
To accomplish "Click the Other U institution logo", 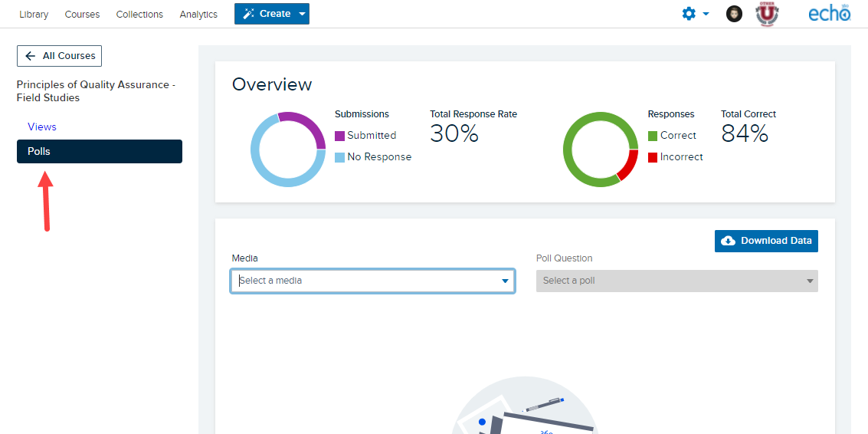I will coord(767,14).
